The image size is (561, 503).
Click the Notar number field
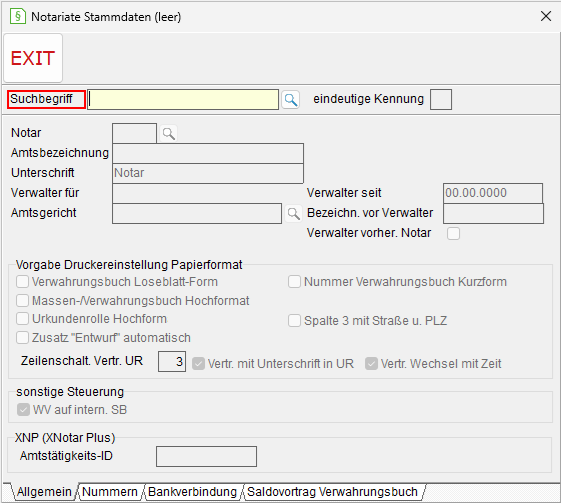134,133
